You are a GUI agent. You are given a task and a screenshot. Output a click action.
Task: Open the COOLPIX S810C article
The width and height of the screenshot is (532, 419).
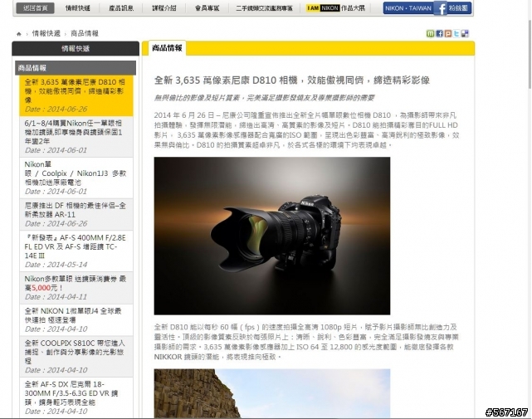(76, 356)
